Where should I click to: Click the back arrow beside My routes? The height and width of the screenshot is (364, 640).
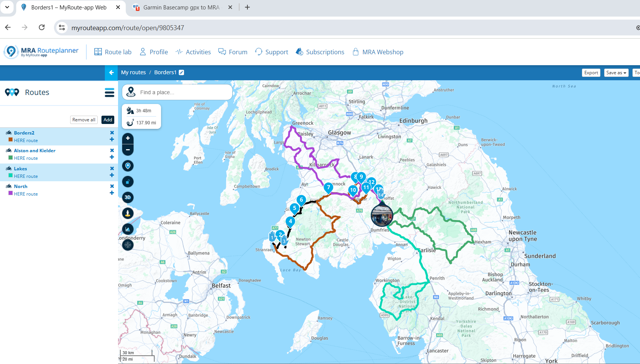[x=111, y=72]
